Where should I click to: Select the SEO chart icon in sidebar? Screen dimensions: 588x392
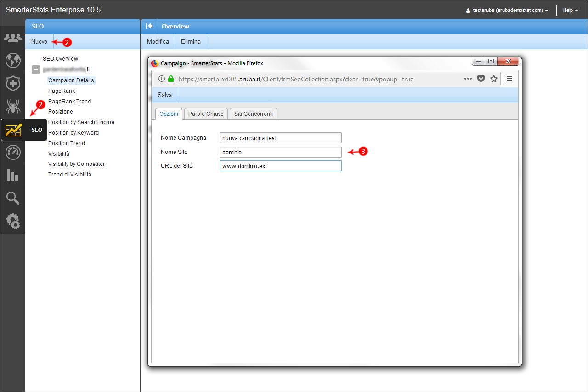(13, 130)
